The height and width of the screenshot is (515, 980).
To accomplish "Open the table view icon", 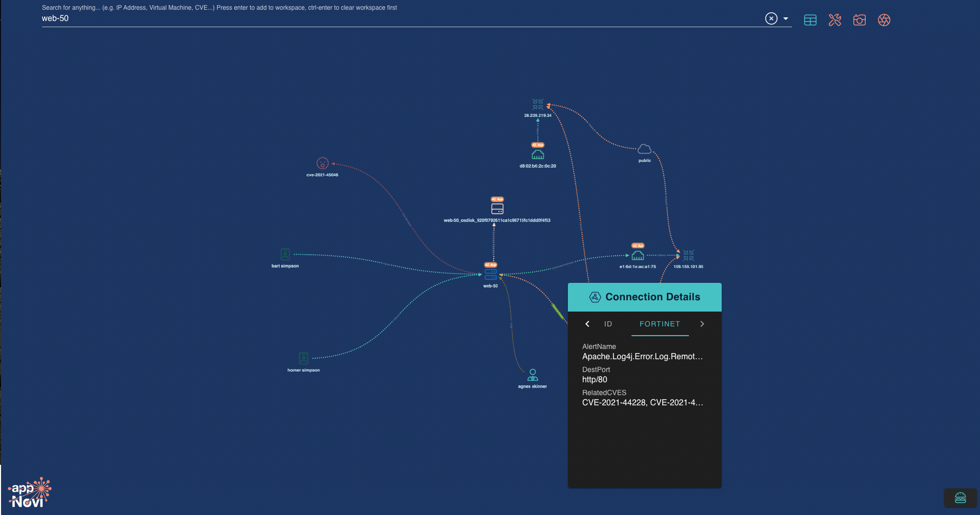I will point(810,20).
